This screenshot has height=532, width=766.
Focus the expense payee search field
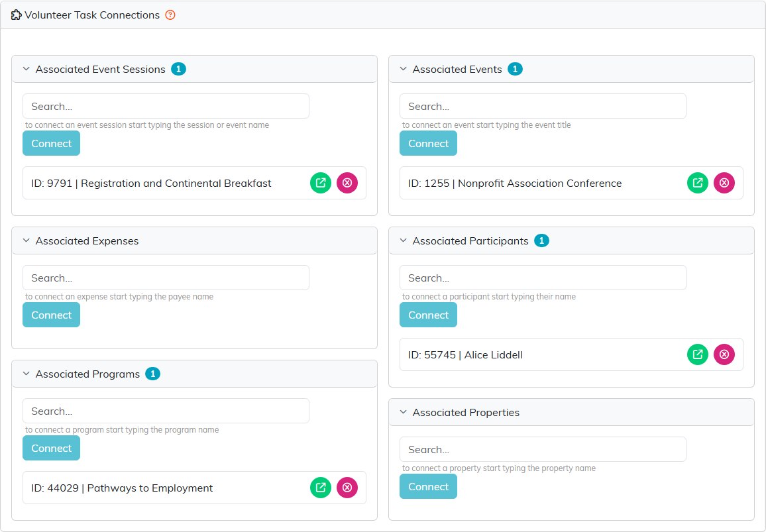(166, 278)
